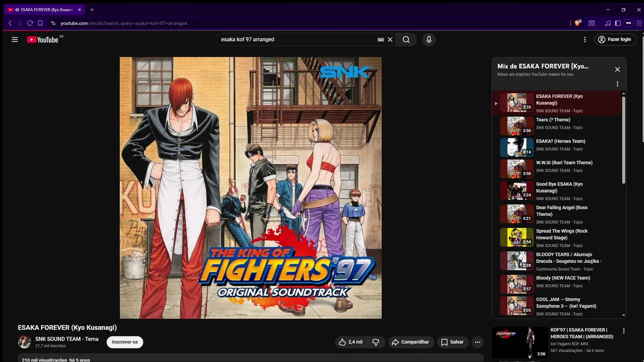Screen dimensions: 644x362
Task: Click Mix de ESAKA FOREVER playlist title
Action: [x=543, y=66]
